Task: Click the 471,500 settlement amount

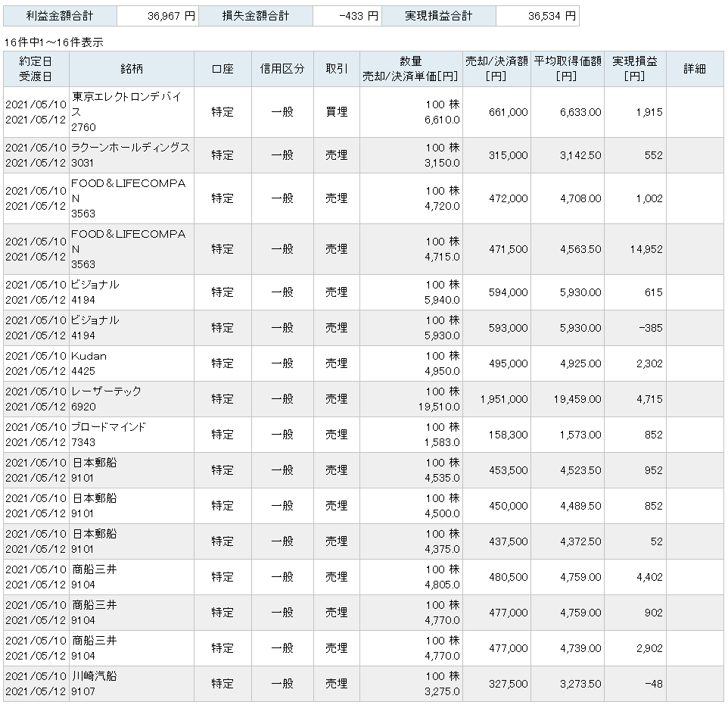Action: [x=508, y=249]
